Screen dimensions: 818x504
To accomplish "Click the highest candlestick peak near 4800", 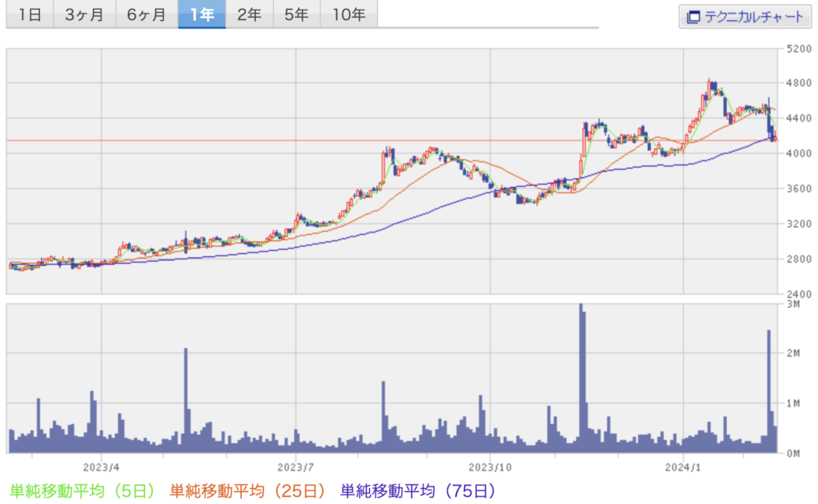I will [710, 83].
